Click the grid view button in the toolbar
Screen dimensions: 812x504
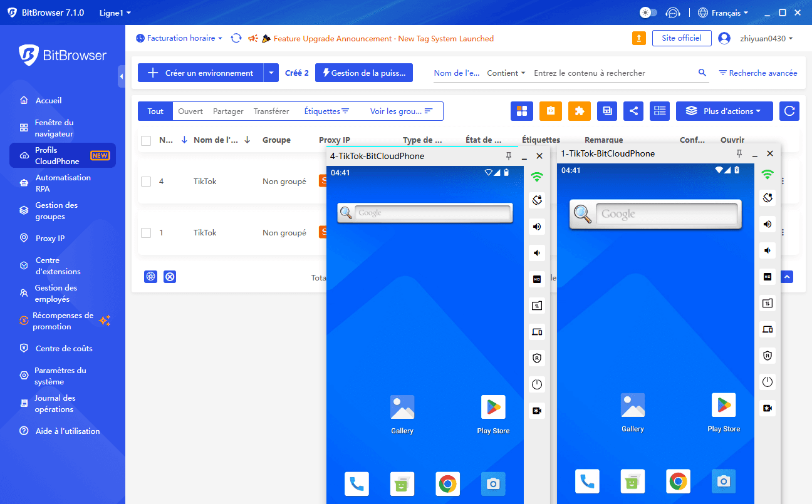pyautogui.click(x=521, y=111)
